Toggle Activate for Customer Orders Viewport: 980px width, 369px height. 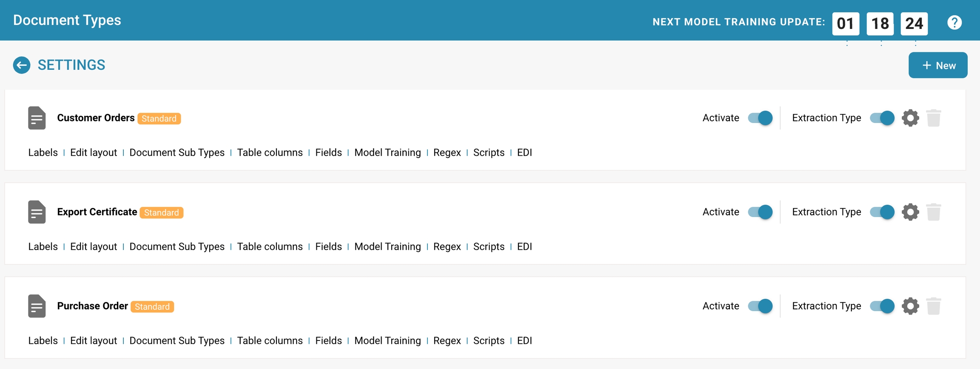pos(760,118)
